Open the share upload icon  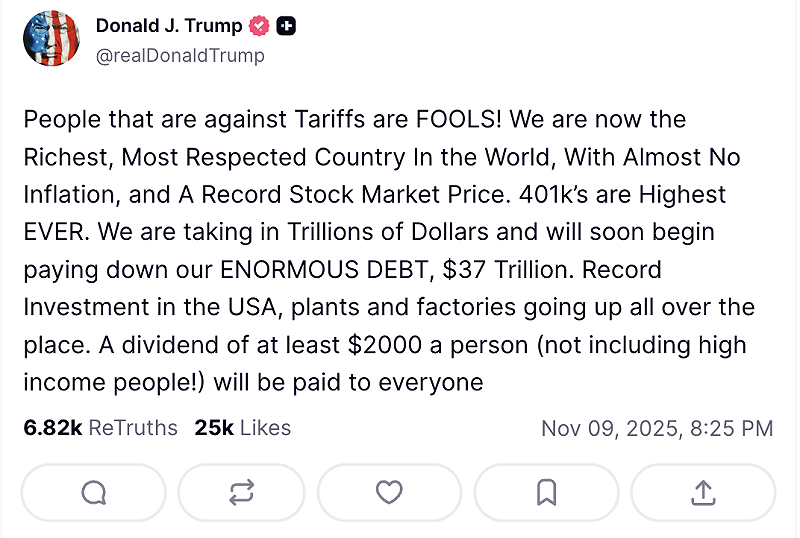tap(703, 492)
